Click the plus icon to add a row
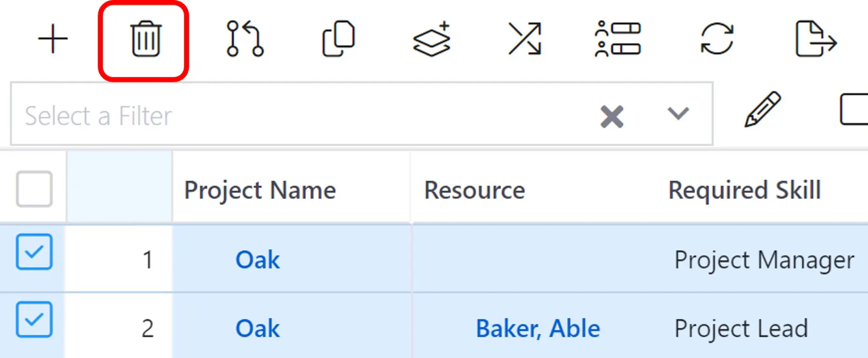This screenshot has height=358, width=868. (x=53, y=39)
